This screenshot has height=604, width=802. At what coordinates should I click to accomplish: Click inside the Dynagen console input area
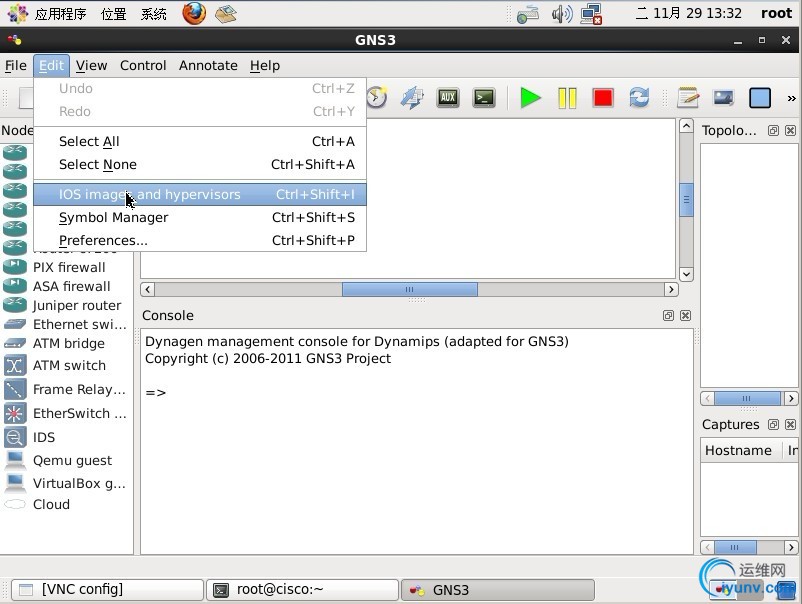click(x=416, y=441)
